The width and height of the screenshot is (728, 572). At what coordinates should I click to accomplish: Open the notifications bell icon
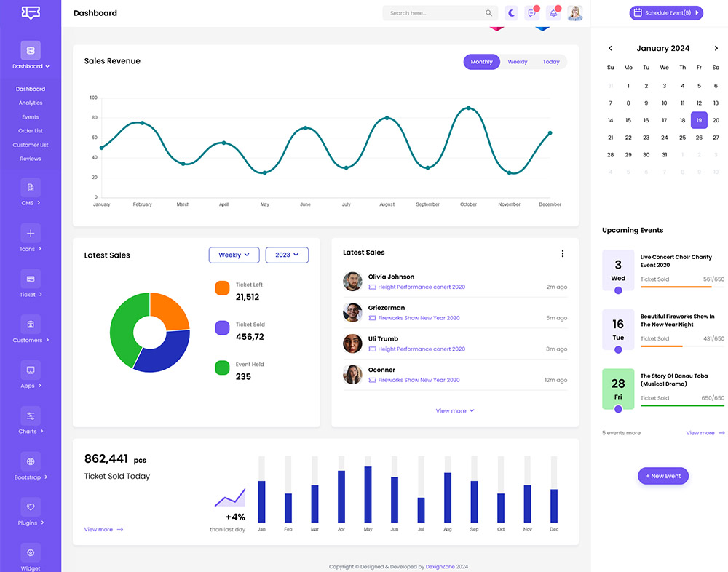(x=553, y=13)
